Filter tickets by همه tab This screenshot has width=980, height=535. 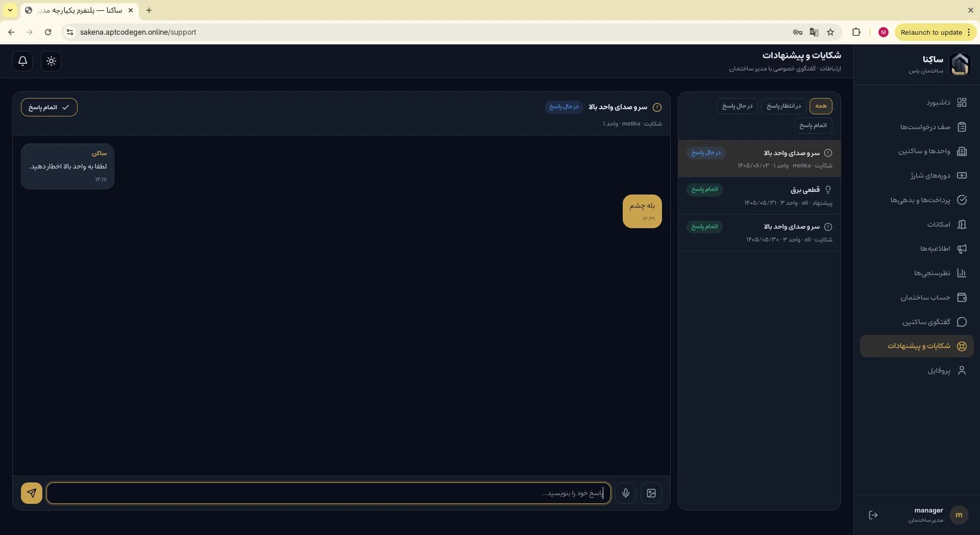(x=821, y=106)
